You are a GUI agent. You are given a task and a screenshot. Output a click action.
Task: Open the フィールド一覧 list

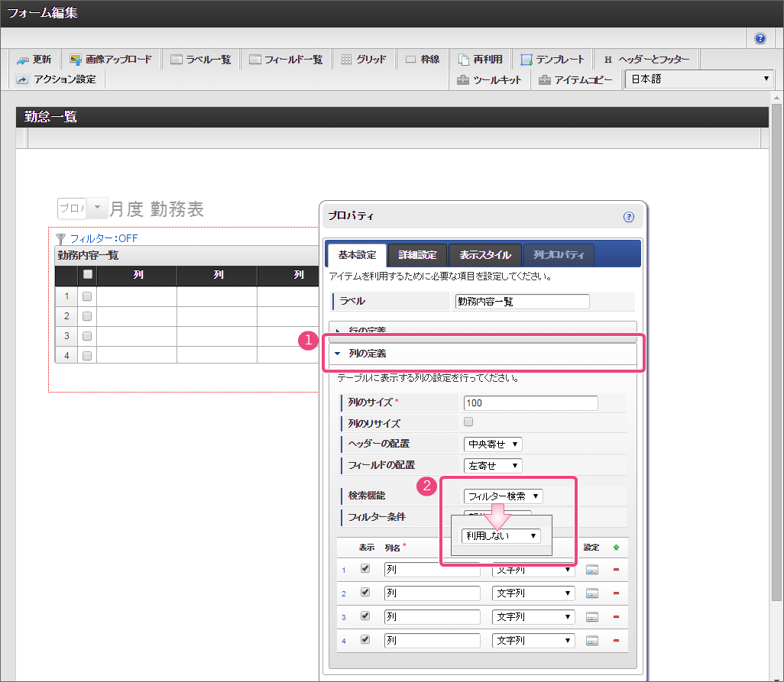pyautogui.click(x=286, y=60)
